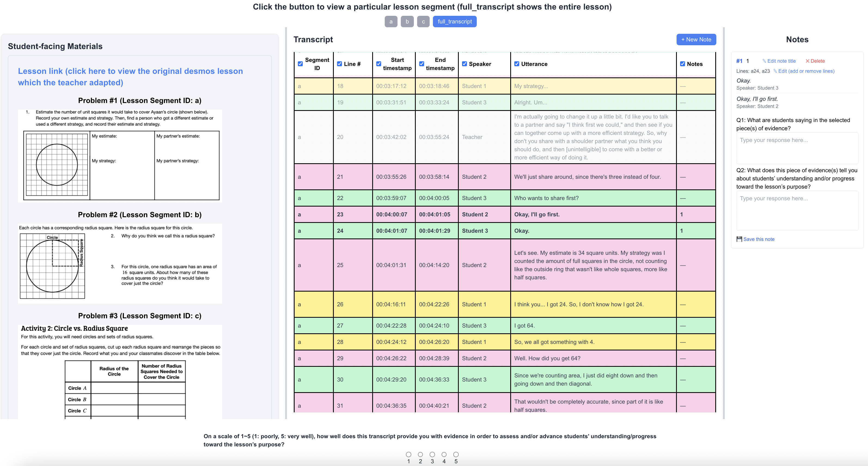Switch to lesson segment a
Image resolution: width=868 pixels, height=466 pixels.
click(391, 22)
